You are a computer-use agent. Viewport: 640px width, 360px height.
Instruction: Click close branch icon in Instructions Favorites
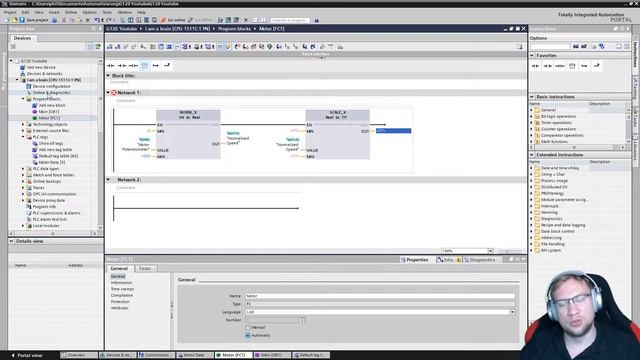coord(597,66)
